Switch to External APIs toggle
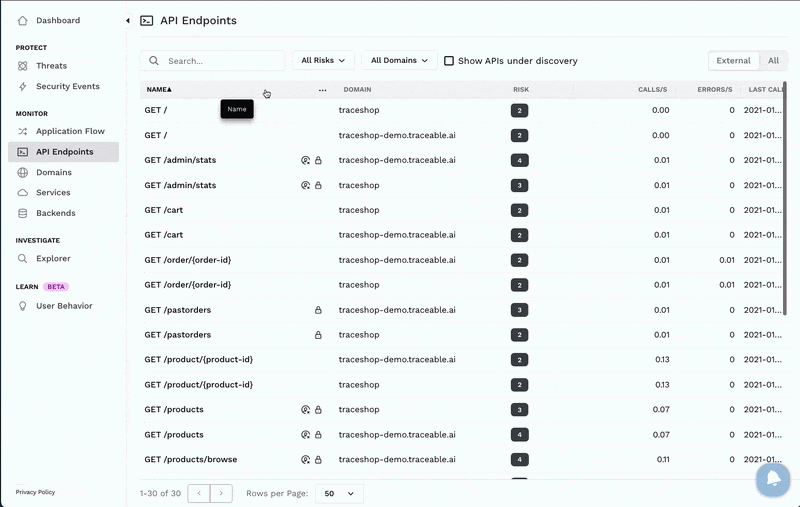This screenshot has width=800, height=507. [x=733, y=61]
